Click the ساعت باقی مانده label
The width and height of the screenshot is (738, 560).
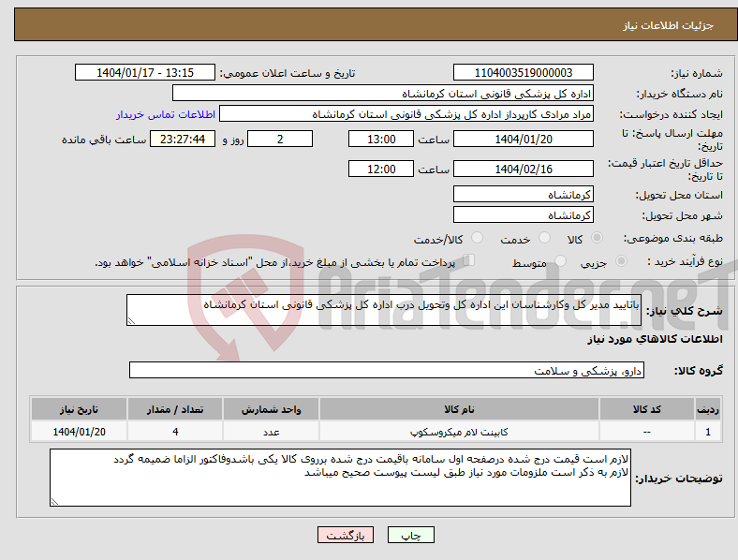104,140
